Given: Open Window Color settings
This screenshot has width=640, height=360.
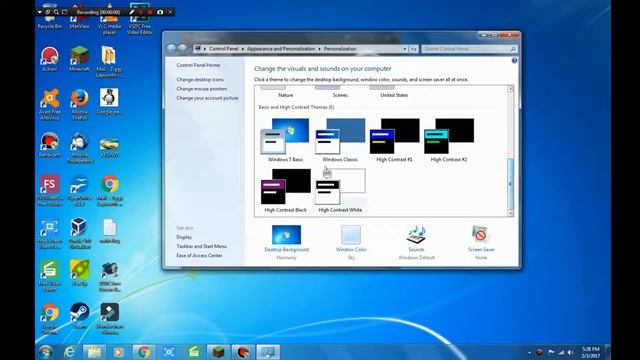Looking at the screenshot, I should point(351,242).
